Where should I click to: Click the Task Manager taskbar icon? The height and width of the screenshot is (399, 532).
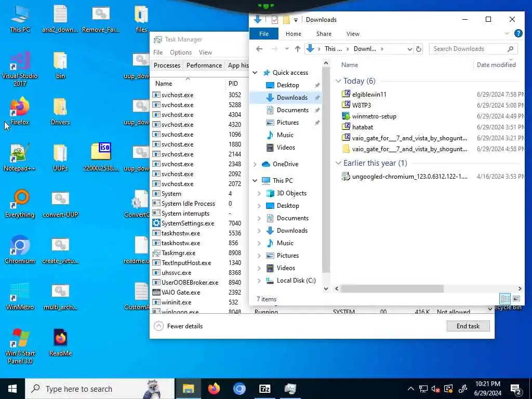point(290,389)
